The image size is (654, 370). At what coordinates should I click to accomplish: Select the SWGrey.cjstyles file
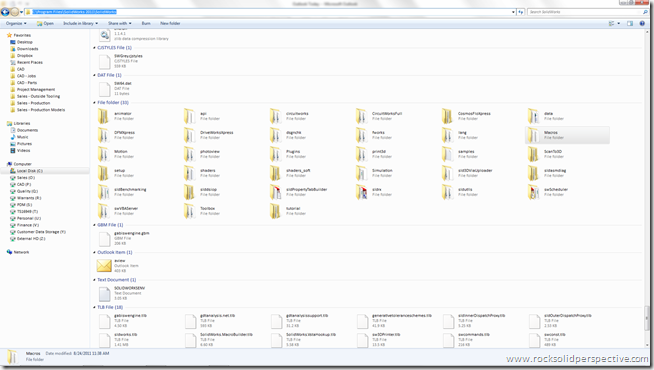(x=121, y=61)
